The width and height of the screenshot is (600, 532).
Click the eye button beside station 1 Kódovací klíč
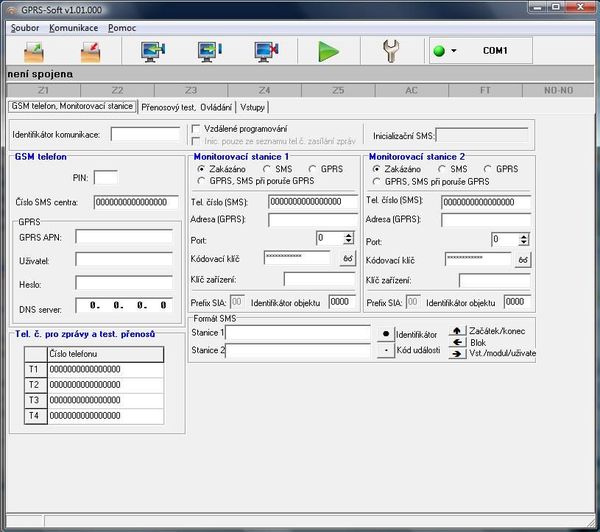347,259
